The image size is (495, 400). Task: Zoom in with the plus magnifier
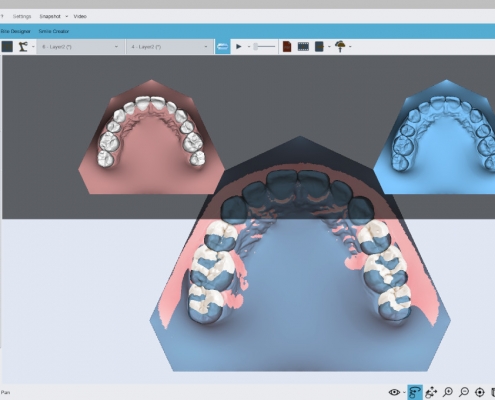tap(448, 392)
